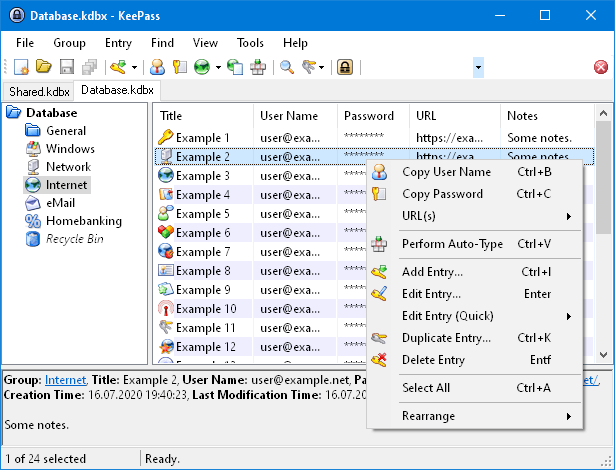This screenshot has height=470, width=615.
Task: Select the Example 3 entry globe icon
Action: [x=166, y=175]
